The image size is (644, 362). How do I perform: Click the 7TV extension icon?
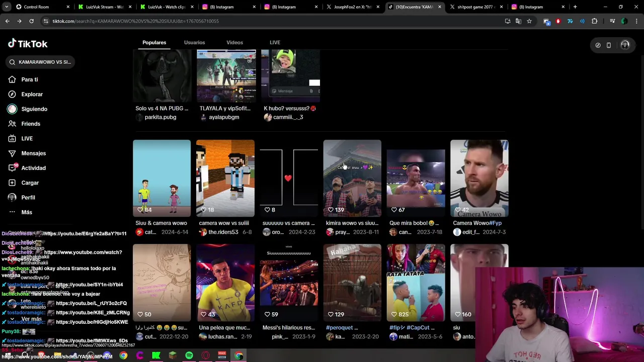tap(570, 21)
